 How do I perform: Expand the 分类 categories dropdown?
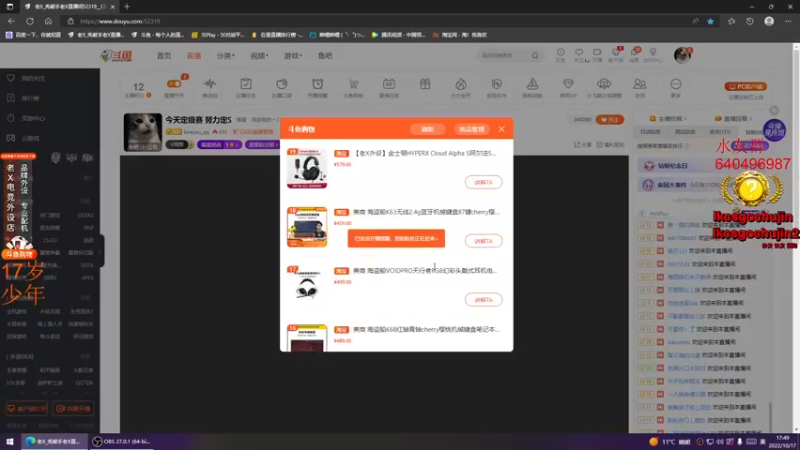(226, 56)
